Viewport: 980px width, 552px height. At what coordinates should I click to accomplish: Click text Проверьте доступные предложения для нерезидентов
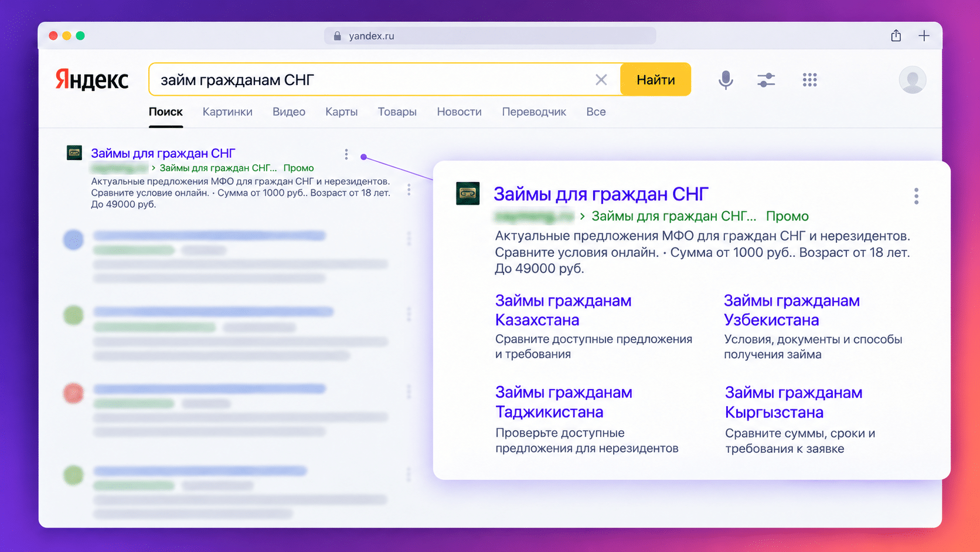pyautogui.click(x=587, y=441)
